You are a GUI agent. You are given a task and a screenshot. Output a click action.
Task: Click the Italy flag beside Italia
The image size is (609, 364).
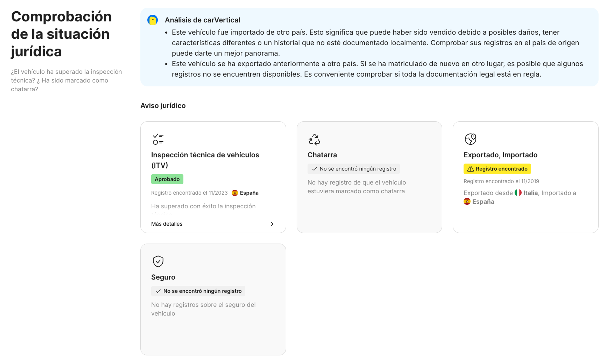pyautogui.click(x=518, y=193)
